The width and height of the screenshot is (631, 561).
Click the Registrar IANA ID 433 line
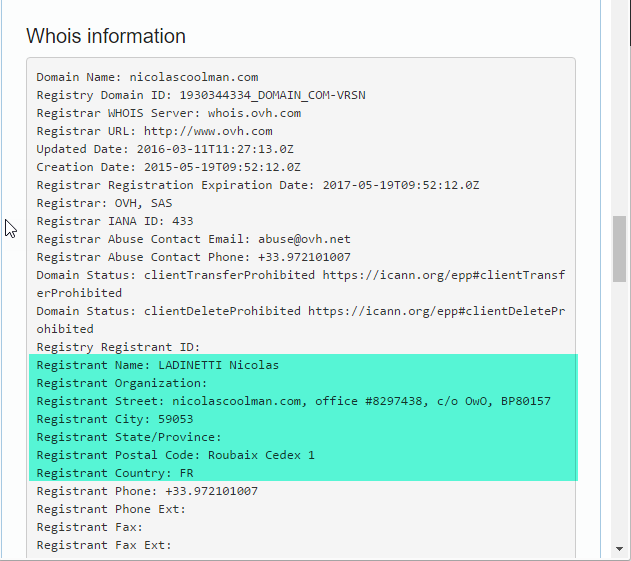point(115,221)
